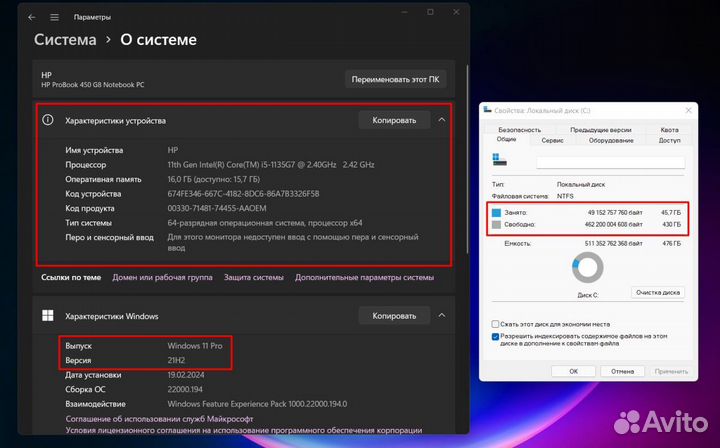Screen dimensions: 720x448
Task: Click the back arrow in Settings
Action: click(x=31, y=17)
